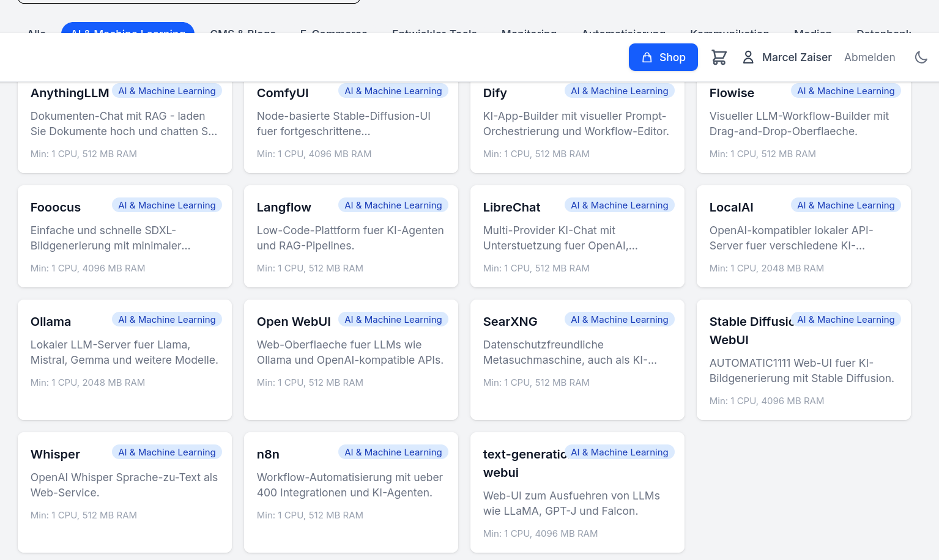The image size is (939, 560).
Task: Click the user profile icon
Action: click(748, 57)
